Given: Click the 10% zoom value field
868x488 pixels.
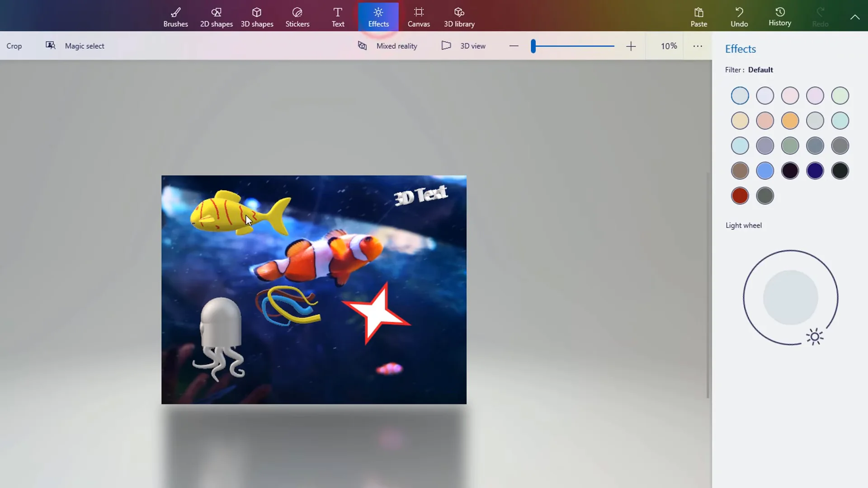Looking at the screenshot, I should tap(669, 46).
